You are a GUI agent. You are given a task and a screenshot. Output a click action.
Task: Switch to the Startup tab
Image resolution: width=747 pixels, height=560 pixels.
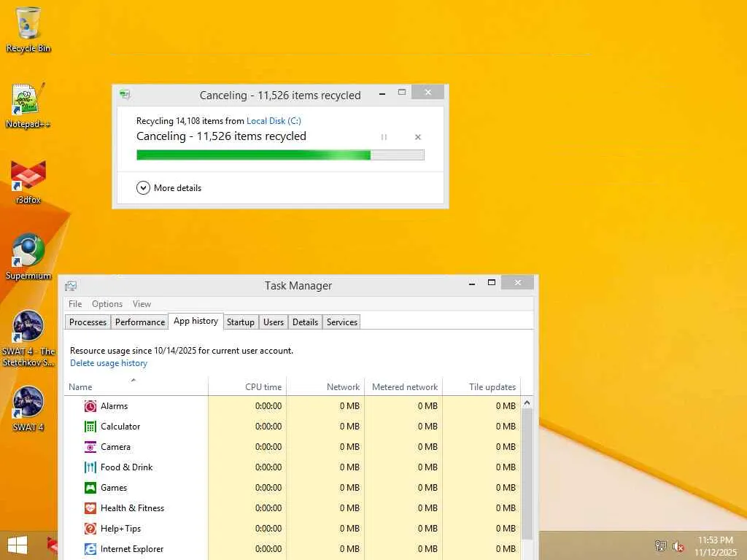pyautogui.click(x=241, y=322)
